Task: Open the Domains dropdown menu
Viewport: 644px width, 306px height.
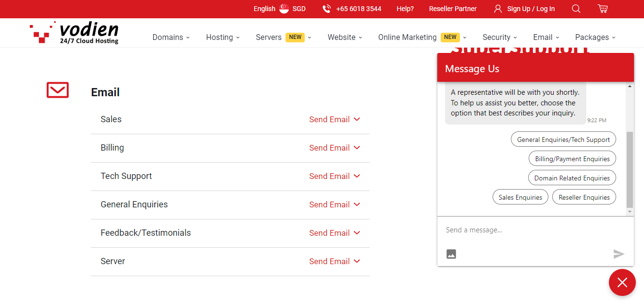Action: point(171,37)
